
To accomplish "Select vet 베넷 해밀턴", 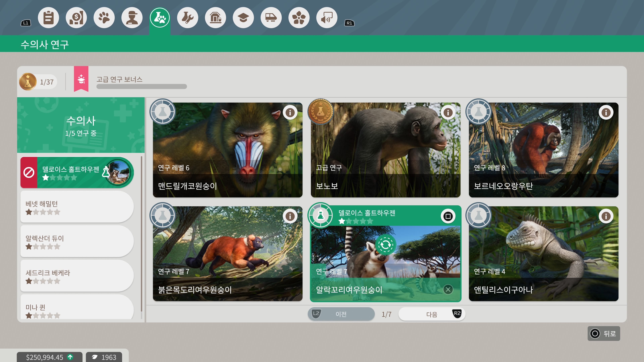I will [77, 207].
